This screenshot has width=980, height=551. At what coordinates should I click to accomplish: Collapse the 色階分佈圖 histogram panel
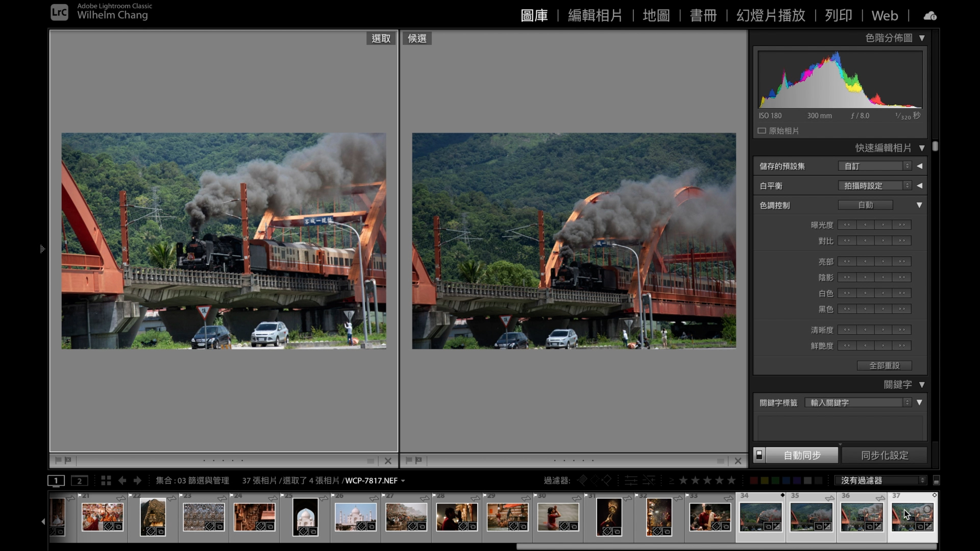[x=922, y=38]
